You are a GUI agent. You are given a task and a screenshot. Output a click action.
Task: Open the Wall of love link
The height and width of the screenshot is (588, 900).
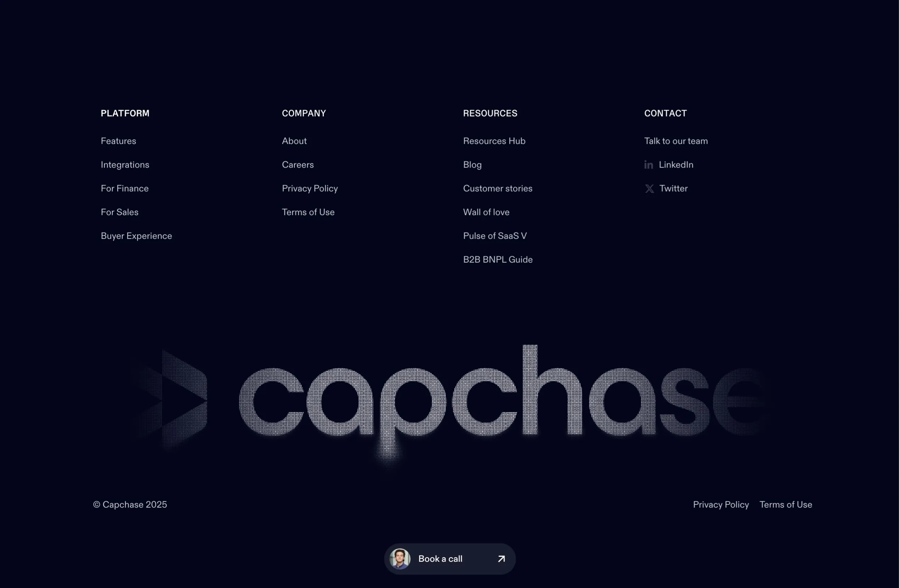point(486,212)
